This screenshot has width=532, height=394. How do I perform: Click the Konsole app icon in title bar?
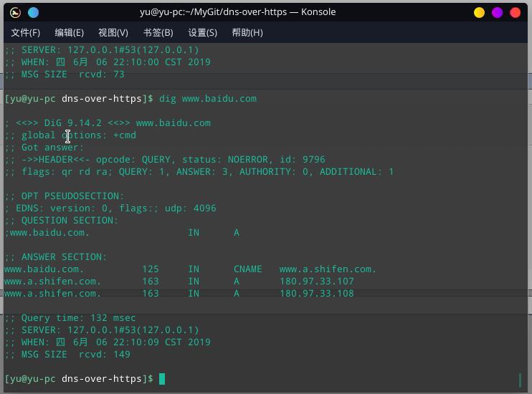coord(15,13)
